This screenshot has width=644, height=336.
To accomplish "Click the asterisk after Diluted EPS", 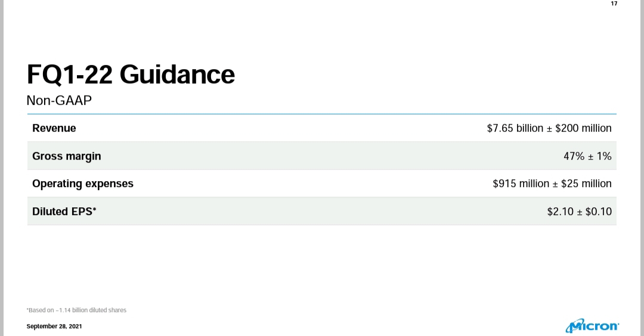I will [94, 209].
